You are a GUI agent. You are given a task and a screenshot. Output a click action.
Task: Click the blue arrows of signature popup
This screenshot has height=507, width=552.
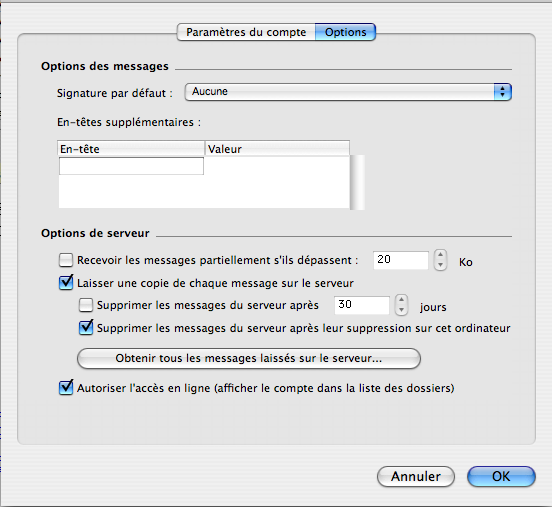pyautogui.click(x=502, y=92)
